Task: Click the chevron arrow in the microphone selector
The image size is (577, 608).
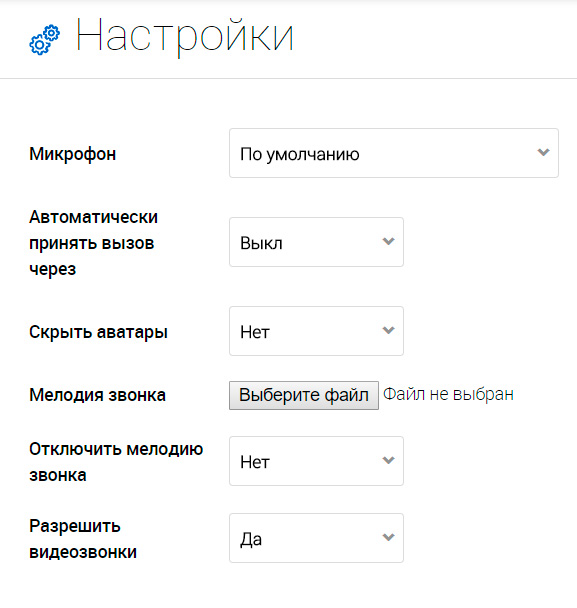Action: pyautogui.click(x=543, y=152)
